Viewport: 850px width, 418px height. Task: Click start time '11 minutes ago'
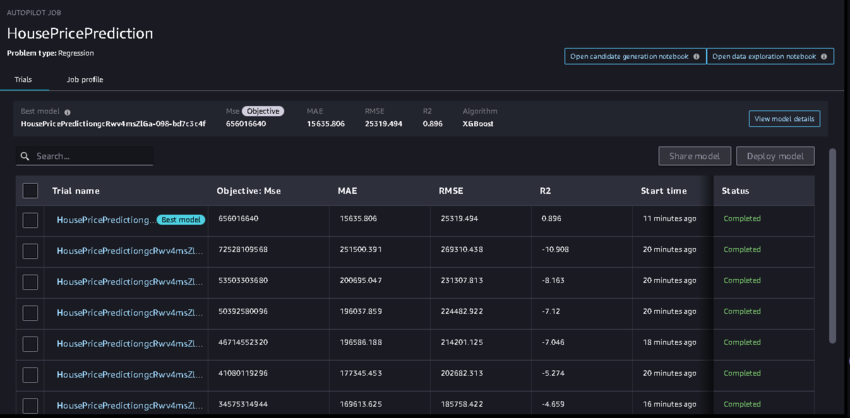669,218
